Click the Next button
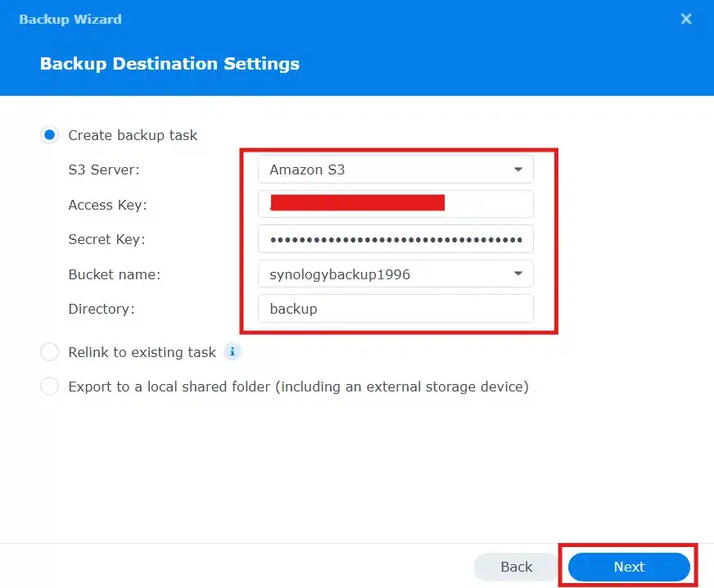 (x=628, y=566)
